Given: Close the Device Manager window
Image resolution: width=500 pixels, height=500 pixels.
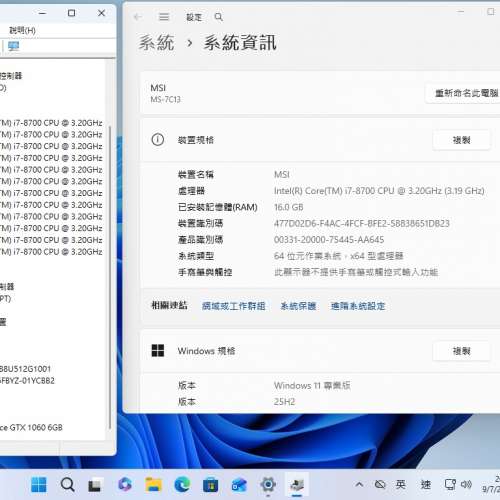Looking at the screenshot, I should pos(101,13).
